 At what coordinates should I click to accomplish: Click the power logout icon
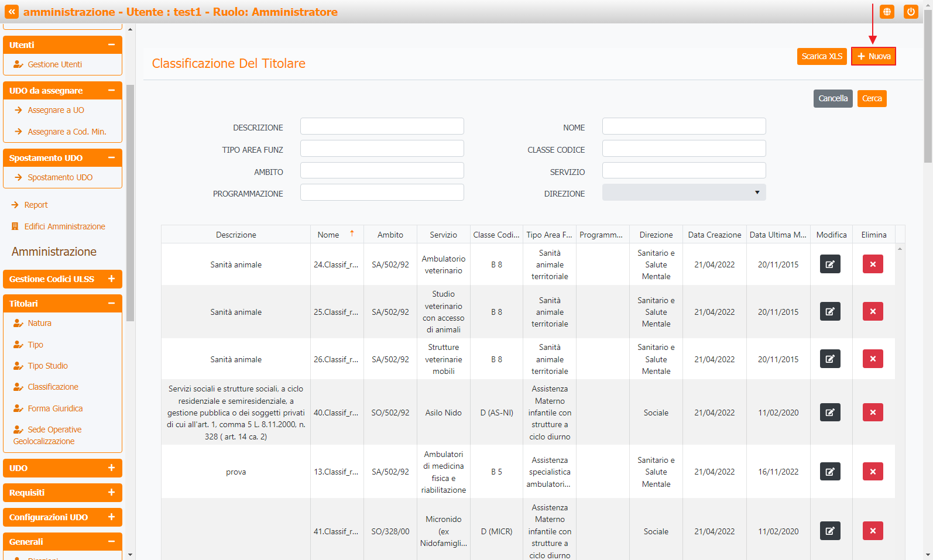click(911, 12)
